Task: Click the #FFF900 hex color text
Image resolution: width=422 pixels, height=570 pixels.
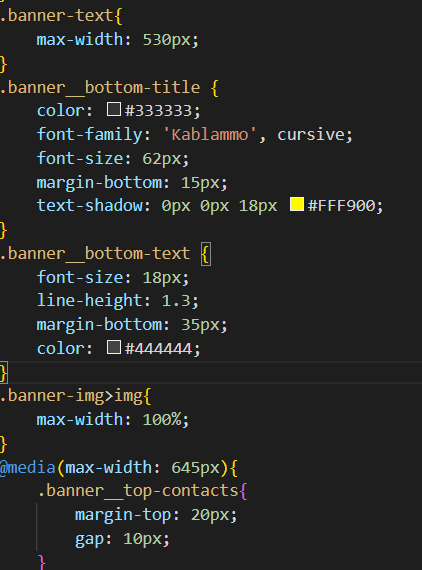Action: click(x=341, y=205)
